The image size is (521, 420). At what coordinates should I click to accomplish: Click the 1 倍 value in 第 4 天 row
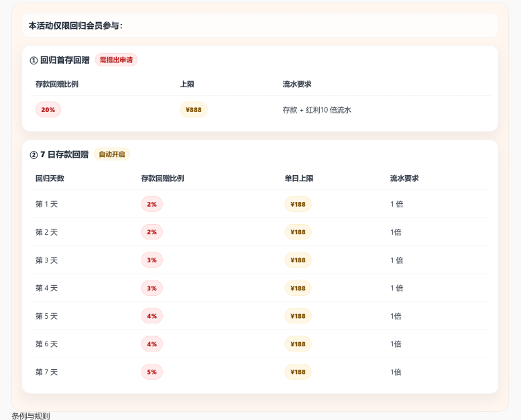tap(397, 288)
